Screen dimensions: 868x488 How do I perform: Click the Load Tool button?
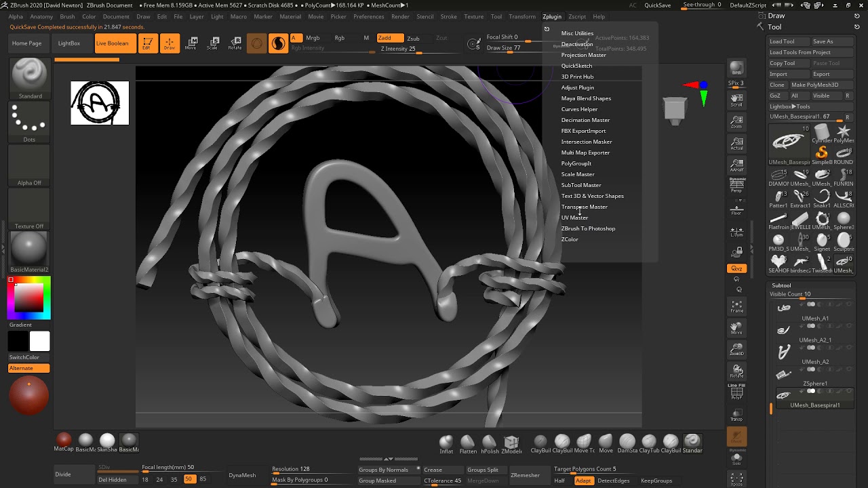(x=788, y=41)
